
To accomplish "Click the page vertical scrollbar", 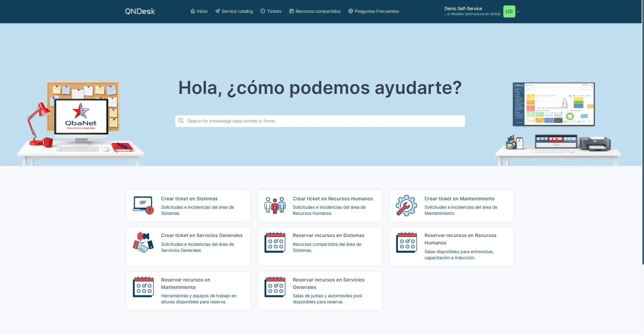I will pos(643,132).
